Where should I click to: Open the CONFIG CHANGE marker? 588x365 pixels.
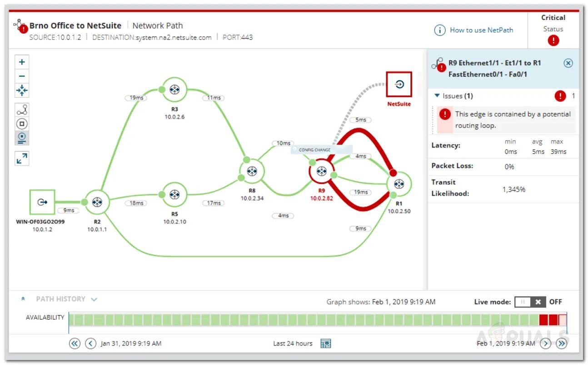pos(322,149)
